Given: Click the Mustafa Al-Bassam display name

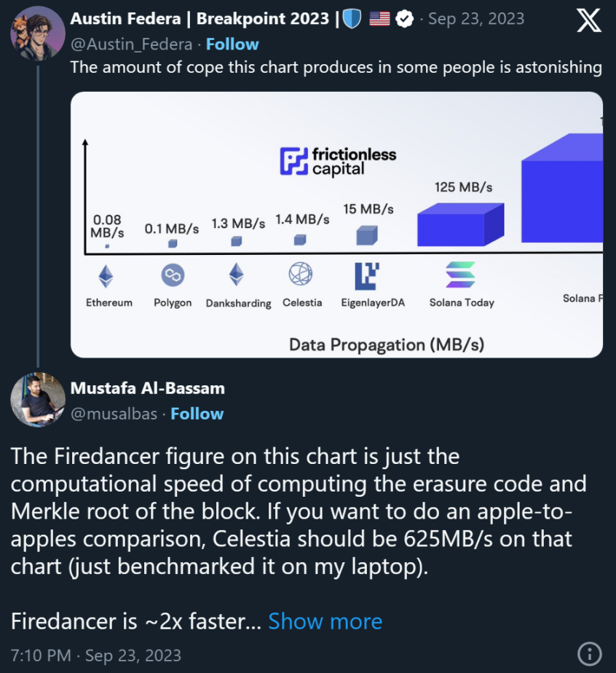Looking at the screenshot, I should pyautogui.click(x=147, y=388).
